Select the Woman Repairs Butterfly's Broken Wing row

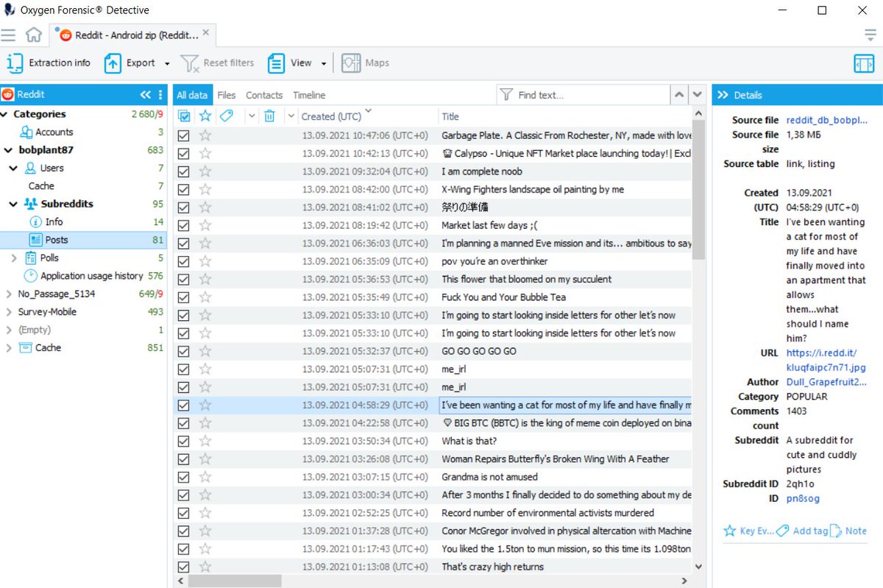point(433,459)
